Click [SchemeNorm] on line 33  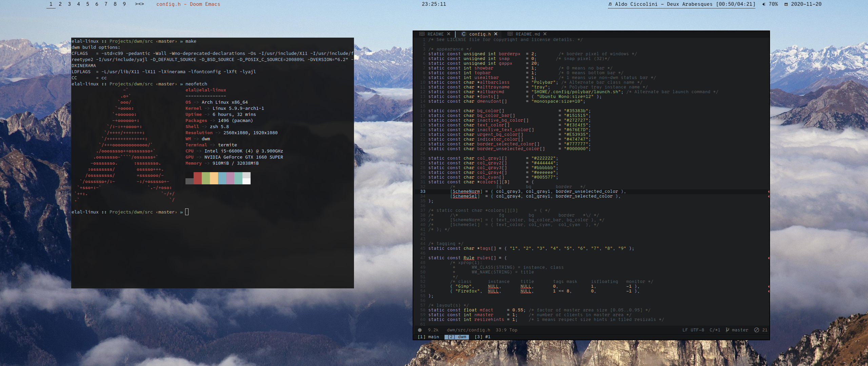click(x=466, y=191)
